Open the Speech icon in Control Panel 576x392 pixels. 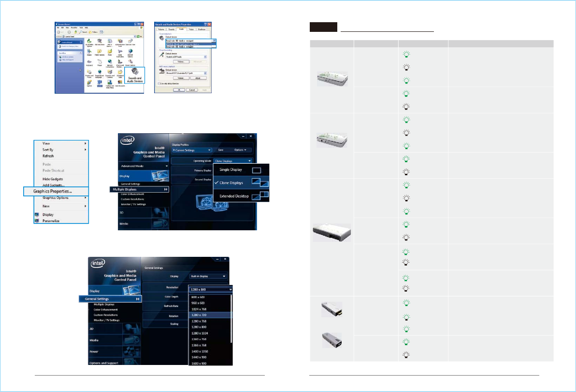click(89, 84)
